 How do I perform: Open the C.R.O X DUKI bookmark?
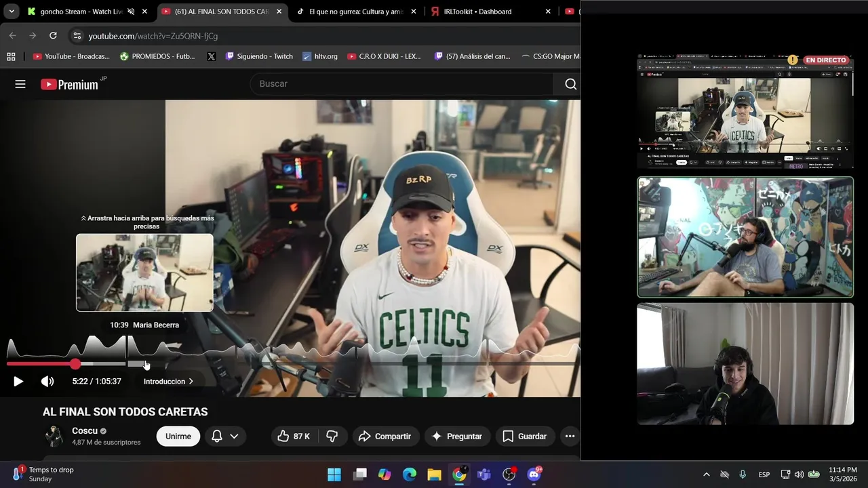click(x=384, y=56)
